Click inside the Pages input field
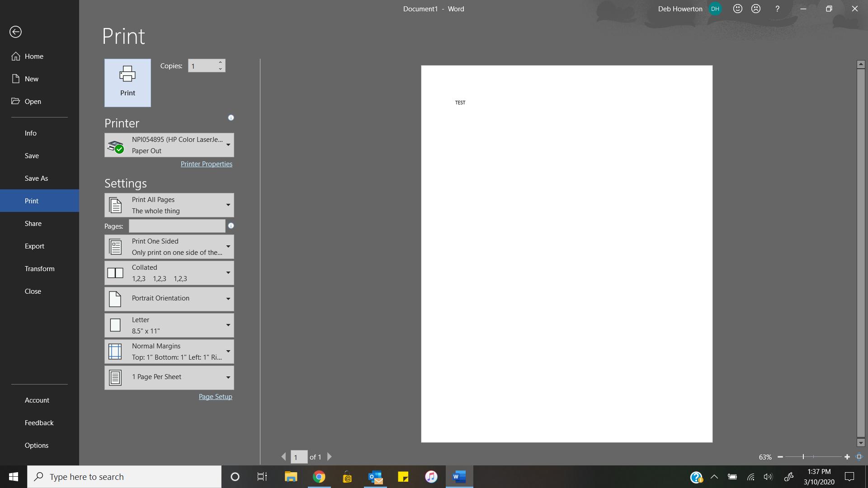The width and height of the screenshot is (868, 488). click(x=177, y=226)
